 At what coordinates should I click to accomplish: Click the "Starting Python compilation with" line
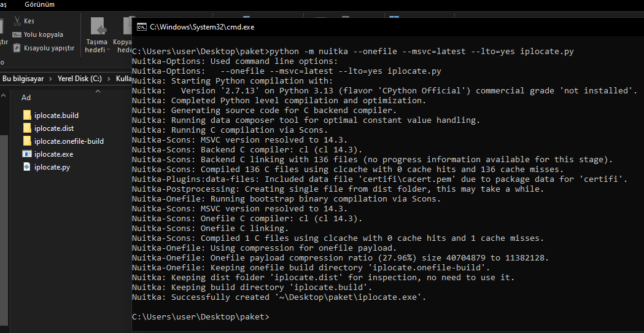pos(233,81)
